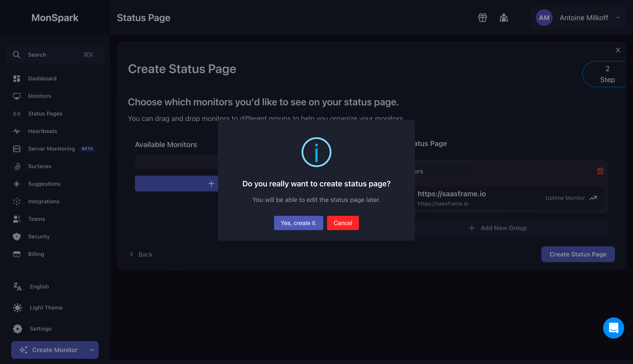Click the red Cancel button
Screen dimensions: 633x364
pyautogui.click(x=343, y=223)
